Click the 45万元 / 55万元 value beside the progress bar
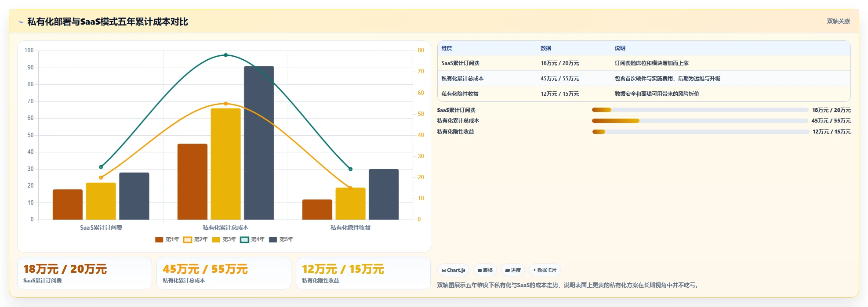The height and width of the screenshot is (307, 868). 831,121
